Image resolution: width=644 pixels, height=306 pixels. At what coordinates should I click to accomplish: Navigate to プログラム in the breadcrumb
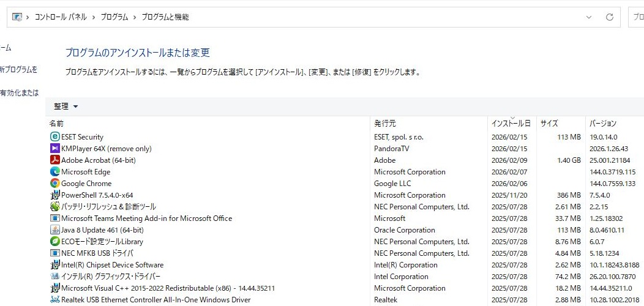click(x=114, y=17)
